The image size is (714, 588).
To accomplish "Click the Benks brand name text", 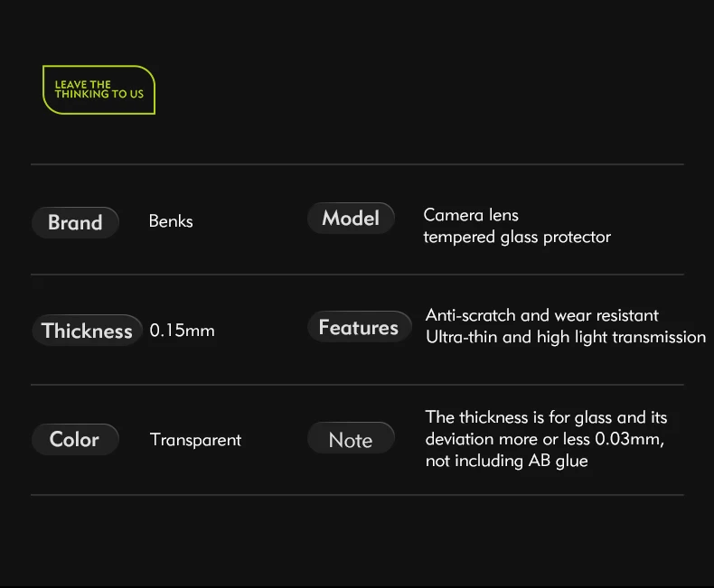I will point(171,221).
